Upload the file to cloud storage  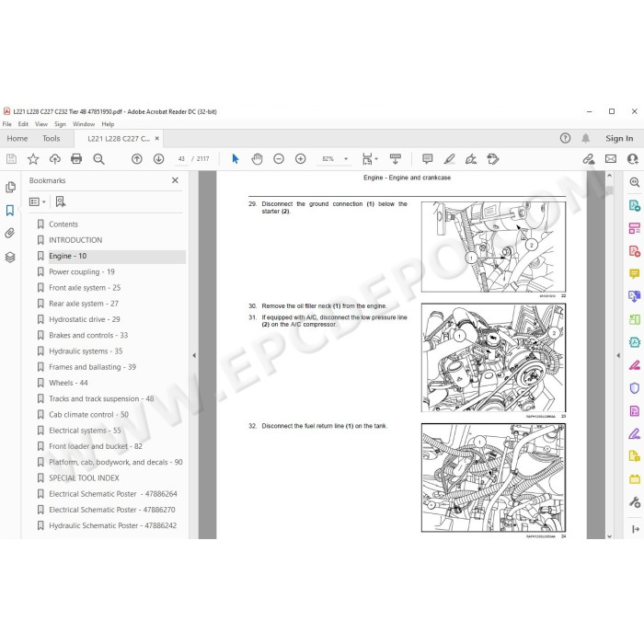[x=54, y=159]
